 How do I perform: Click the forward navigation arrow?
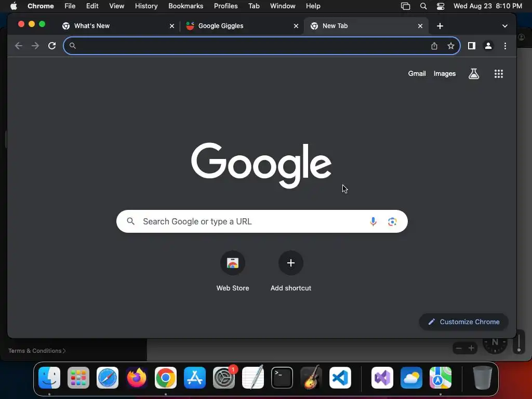(35, 46)
